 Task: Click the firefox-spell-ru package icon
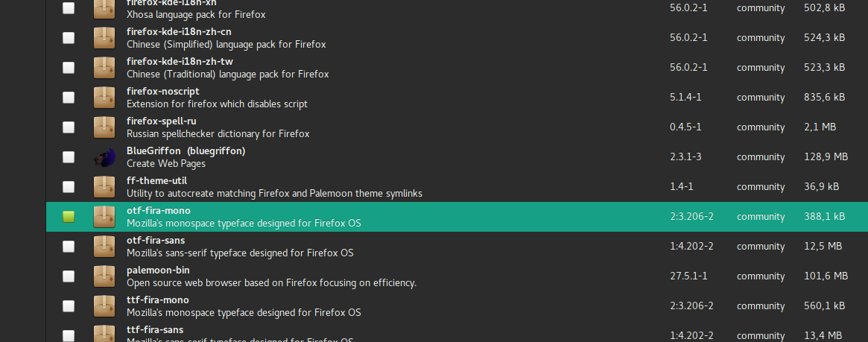(x=104, y=127)
